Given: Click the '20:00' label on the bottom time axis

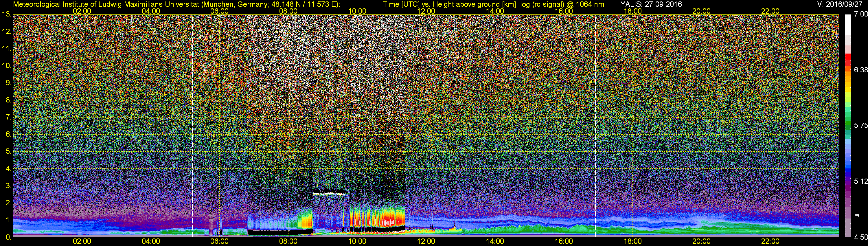Looking at the screenshot, I should [701, 241].
